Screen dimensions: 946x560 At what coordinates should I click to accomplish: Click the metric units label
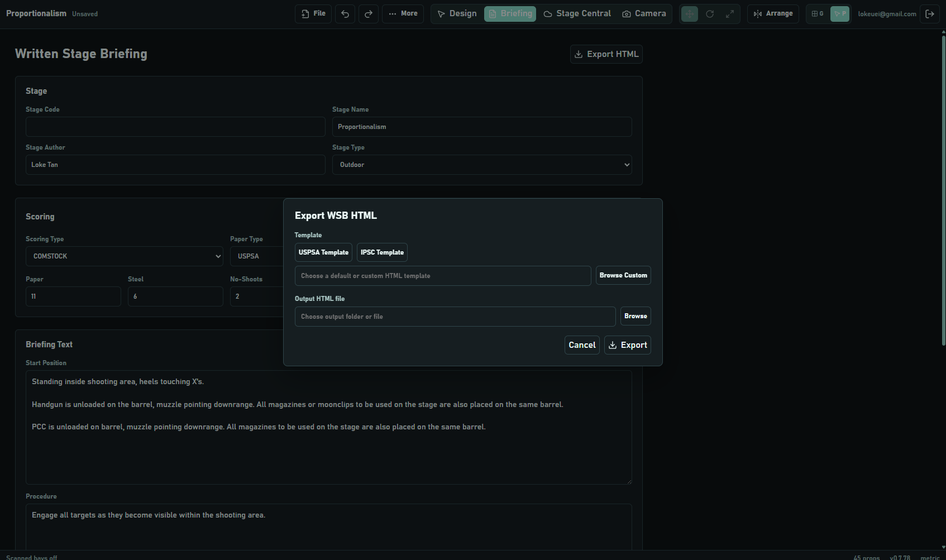930,557
